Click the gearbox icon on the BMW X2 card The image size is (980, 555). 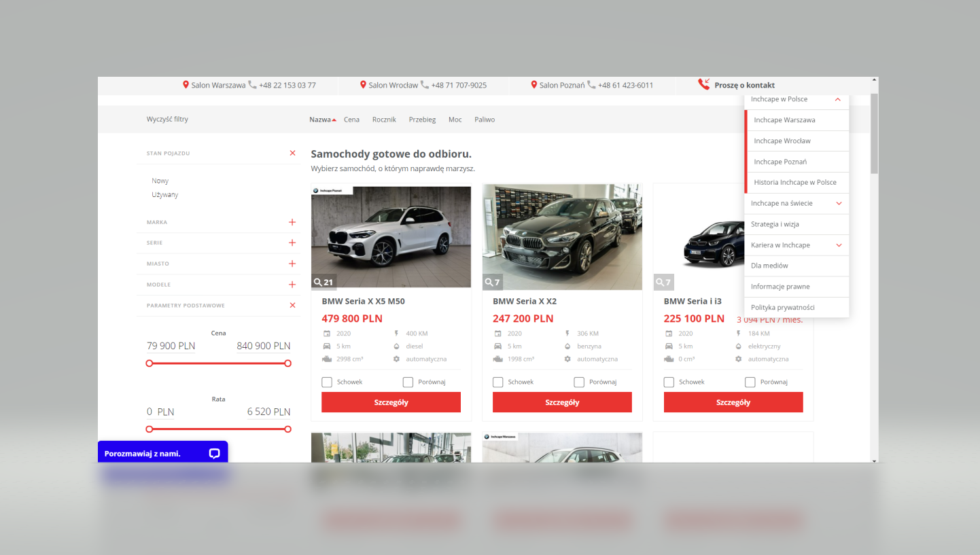coord(567,359)
